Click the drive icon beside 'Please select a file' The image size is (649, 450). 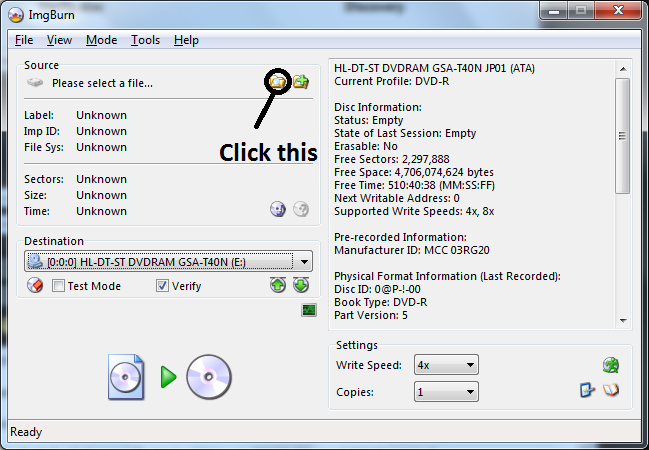pos(35,83)
